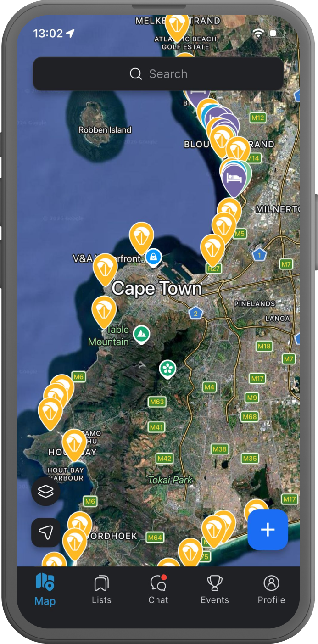Tap the Robben Island label on map
Image resolution: width=318 pixels, height=644 pixels.
[105, 130]
